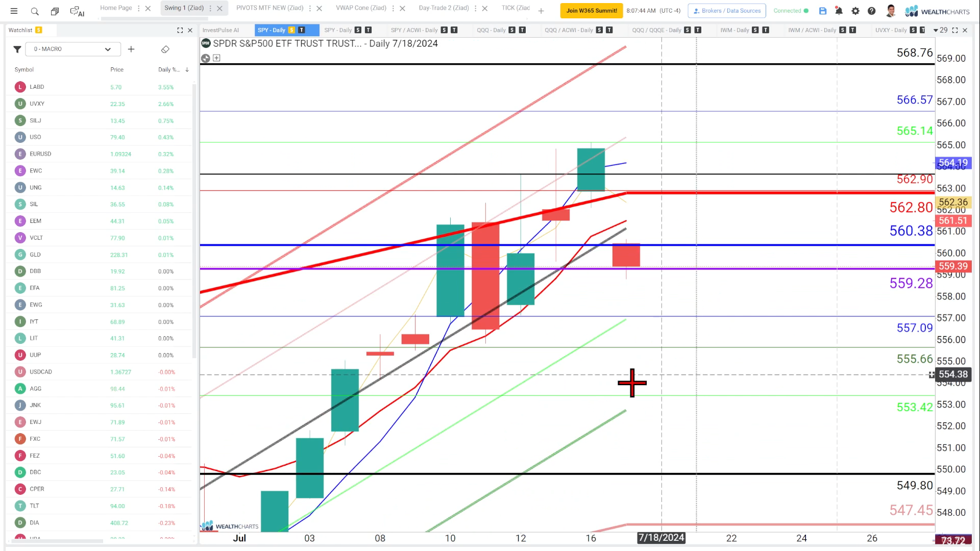Click the thick red 562.80 level line label

point(911,207)
